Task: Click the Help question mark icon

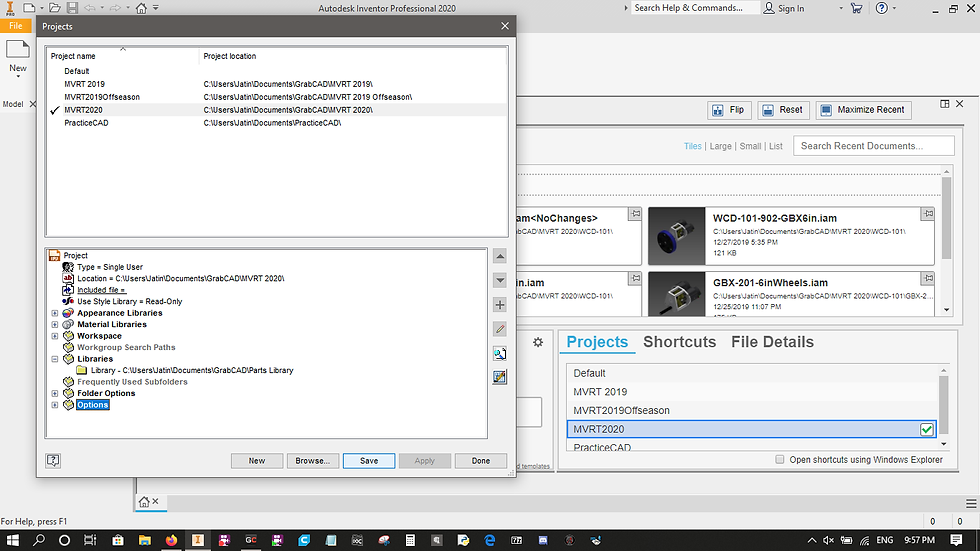Action: [x=881, y=8]
